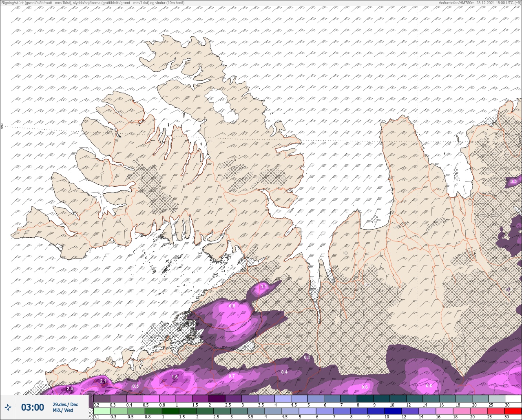Click the 03:00 forecast time display
This screenshot has width=522, height=420.
pos(33,407)
